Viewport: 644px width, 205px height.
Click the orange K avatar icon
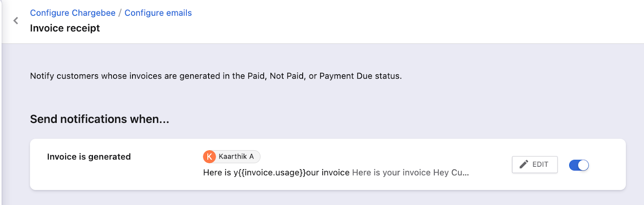(x=209, y=157)
